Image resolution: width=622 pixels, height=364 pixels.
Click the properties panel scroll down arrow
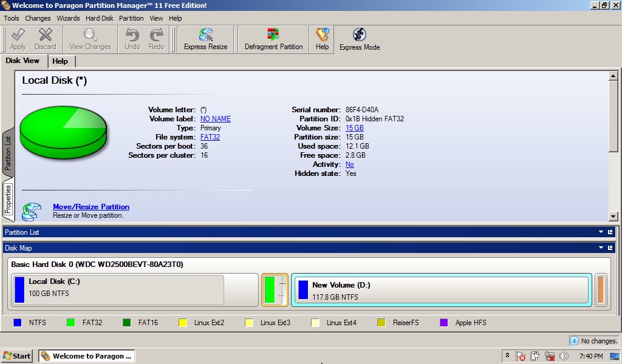[x=613, y=216]
